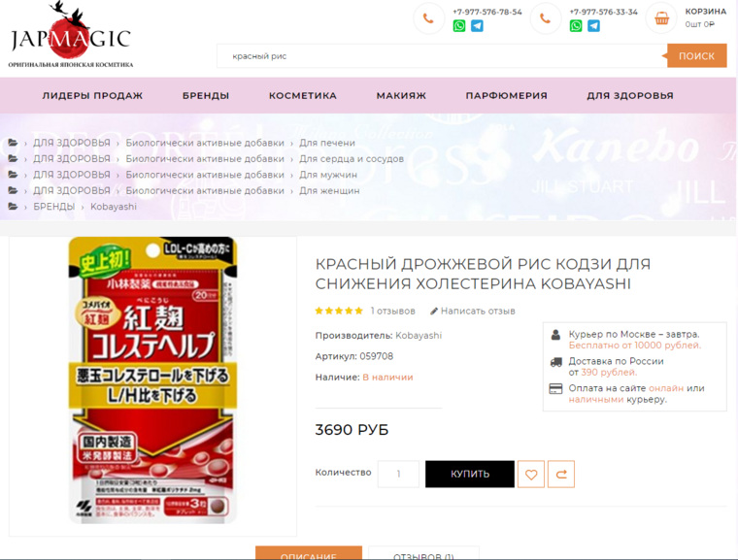Viewport: 738px width, 560px height.
Task: Open Telegram chat for number 576-78-54
Action: [x=477, y=26]
